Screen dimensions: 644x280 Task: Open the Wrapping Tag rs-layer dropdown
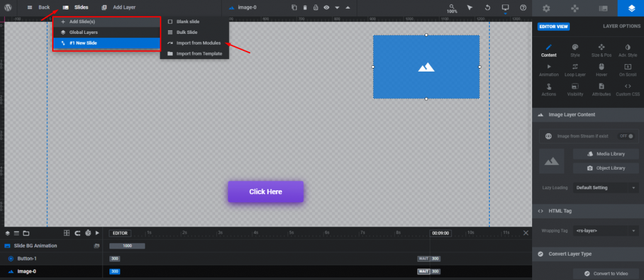[606, 231]
